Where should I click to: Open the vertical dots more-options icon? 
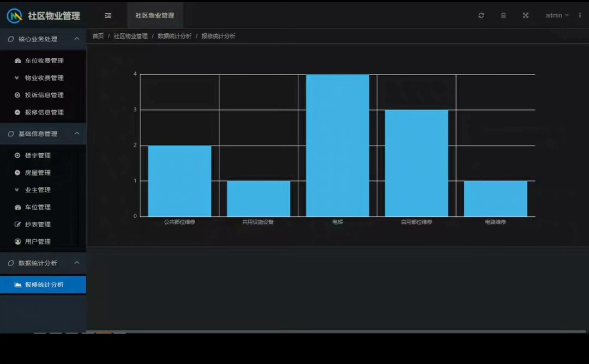[580, 15]
